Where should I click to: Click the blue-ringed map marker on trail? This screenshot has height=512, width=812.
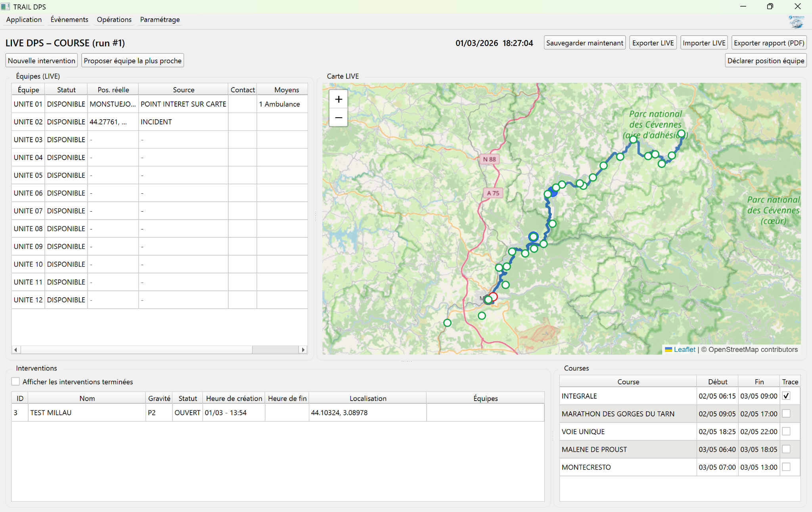[533, 237]
